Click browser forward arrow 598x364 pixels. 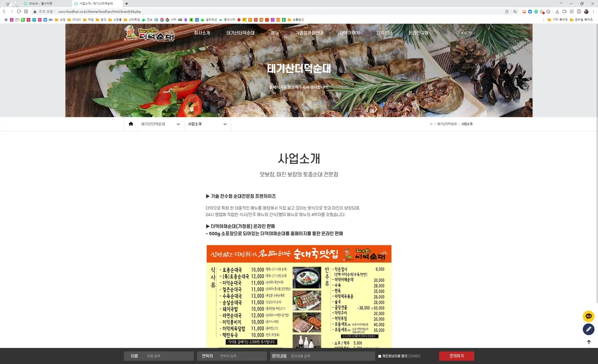(11, 11)
